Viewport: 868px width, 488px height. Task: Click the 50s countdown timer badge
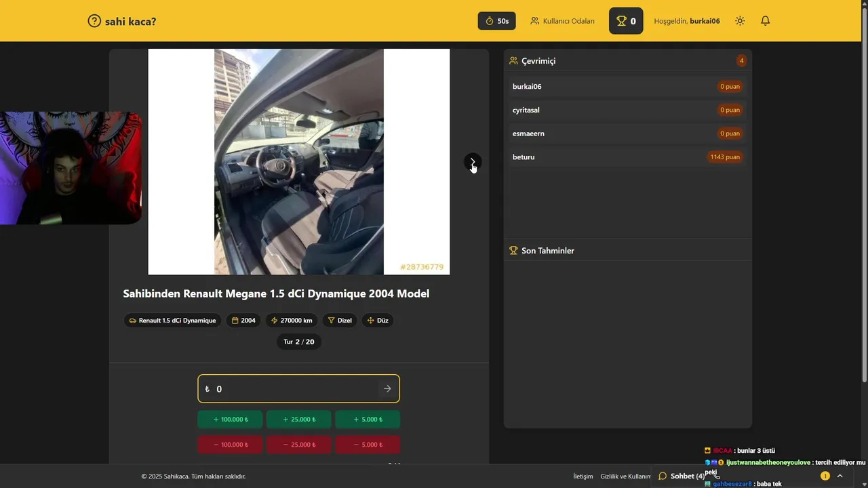coord(497,21)
